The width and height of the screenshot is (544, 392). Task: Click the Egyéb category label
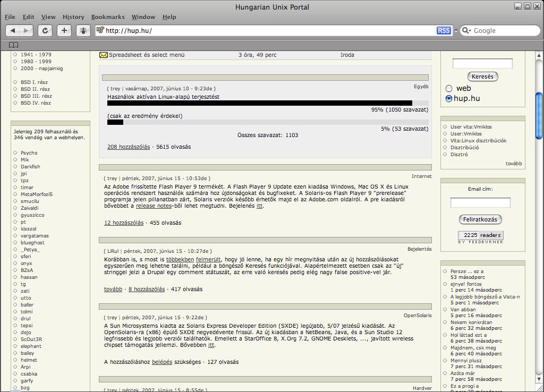(421, 87)
